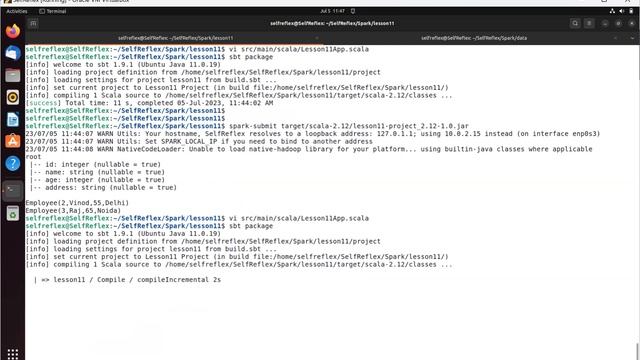This screenshot has width=640, height=360.
Task: Click the loopback address 127.0.1.1 warning line
Action: (313, 134)
